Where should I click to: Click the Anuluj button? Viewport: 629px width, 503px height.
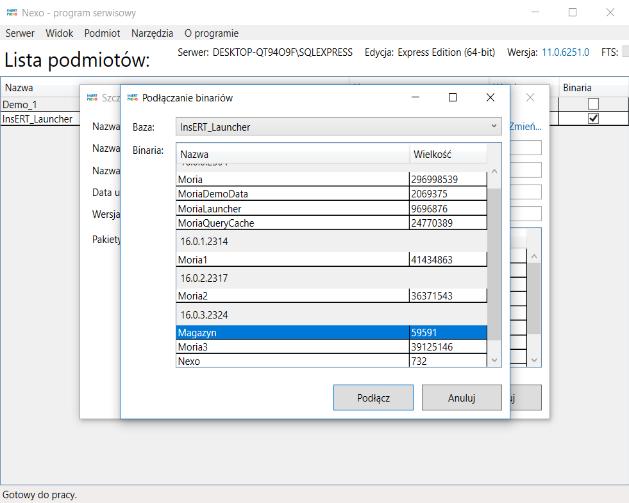click(x=462, y=398)
